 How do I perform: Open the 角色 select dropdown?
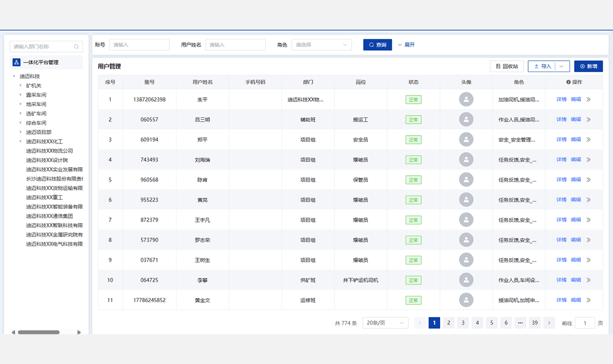click(x=321, y=45)
